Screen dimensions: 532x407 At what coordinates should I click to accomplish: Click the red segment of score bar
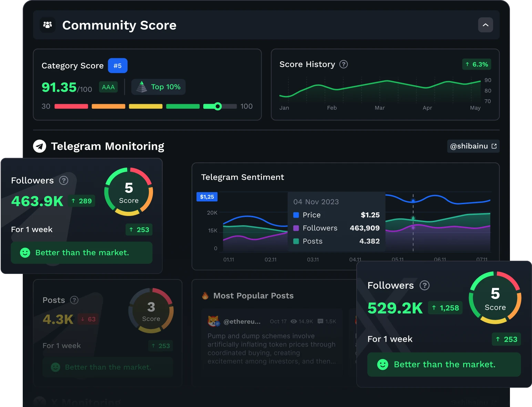tap(71, 106)
